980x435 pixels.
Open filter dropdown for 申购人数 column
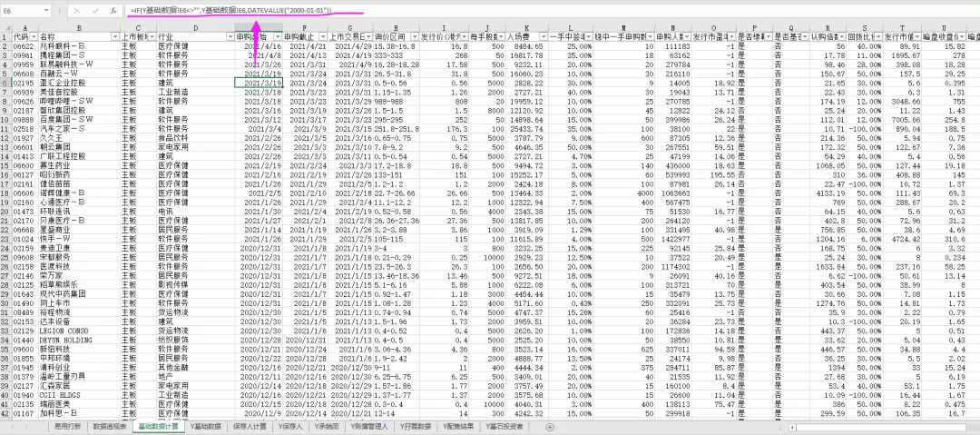686,37
